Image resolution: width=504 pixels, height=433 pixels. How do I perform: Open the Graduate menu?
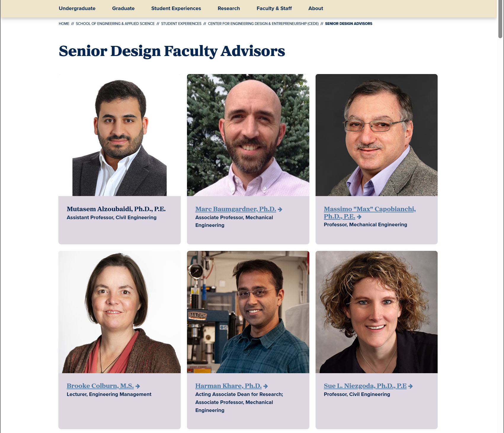(123, 8)
